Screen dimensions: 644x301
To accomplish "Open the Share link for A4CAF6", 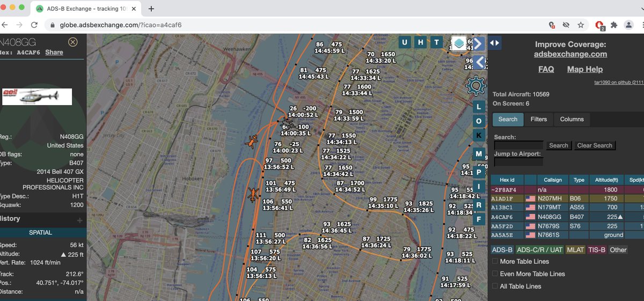I will tap(54, 53).
